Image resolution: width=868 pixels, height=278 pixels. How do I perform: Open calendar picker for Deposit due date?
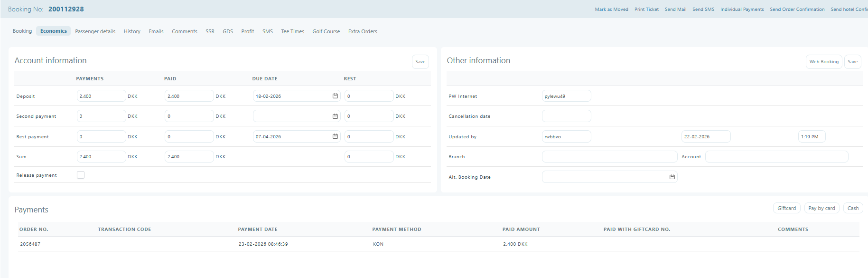coord(335,96)
